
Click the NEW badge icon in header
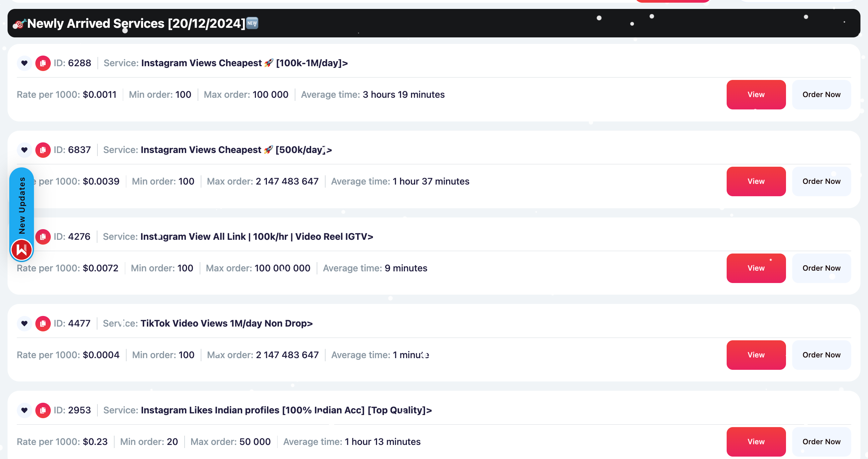pos(252,23)
